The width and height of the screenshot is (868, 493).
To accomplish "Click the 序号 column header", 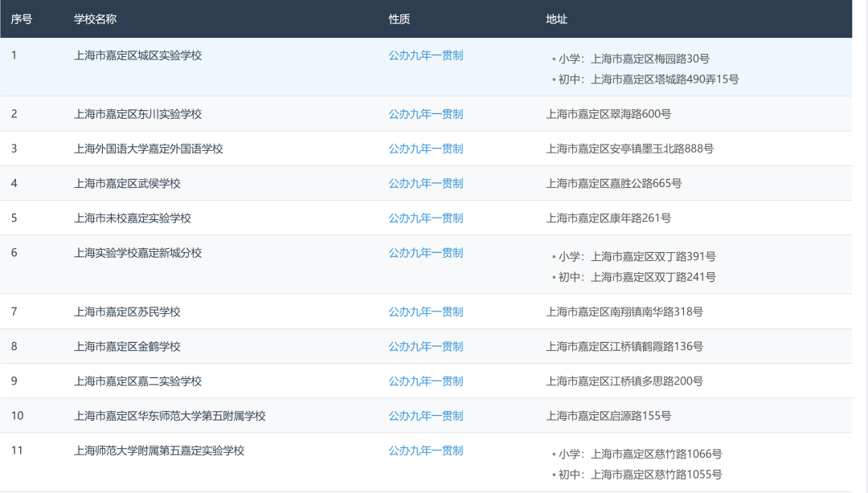I will pos(22,19).
